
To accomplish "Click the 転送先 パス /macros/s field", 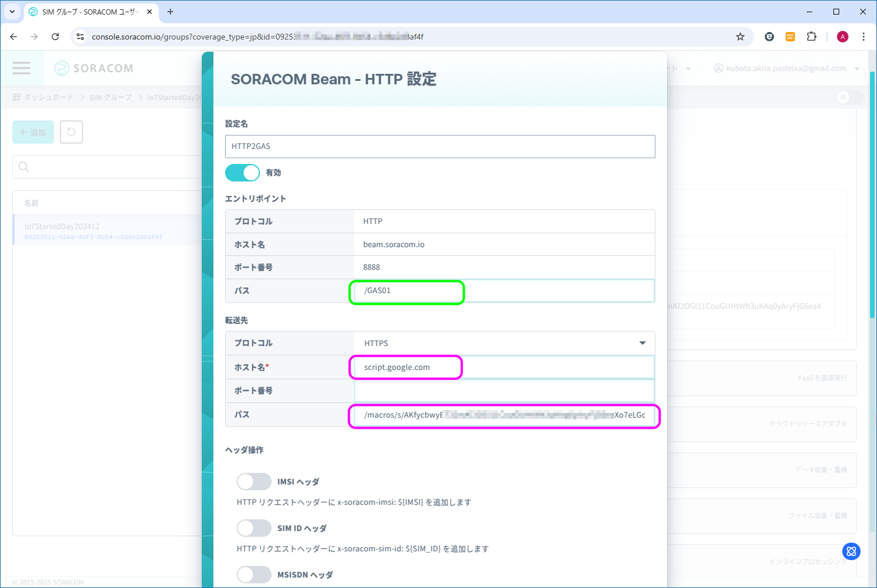I will [x=504, y=415].
